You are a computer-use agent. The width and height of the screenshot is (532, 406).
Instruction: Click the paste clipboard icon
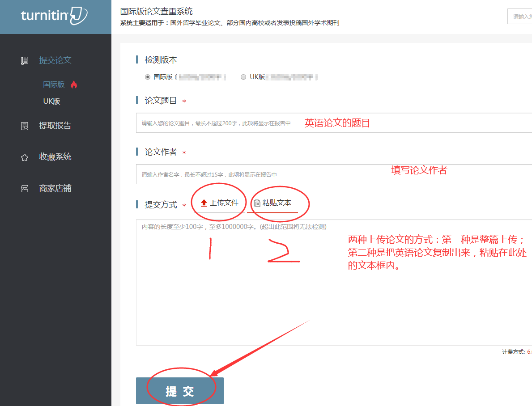click(257, 203)
